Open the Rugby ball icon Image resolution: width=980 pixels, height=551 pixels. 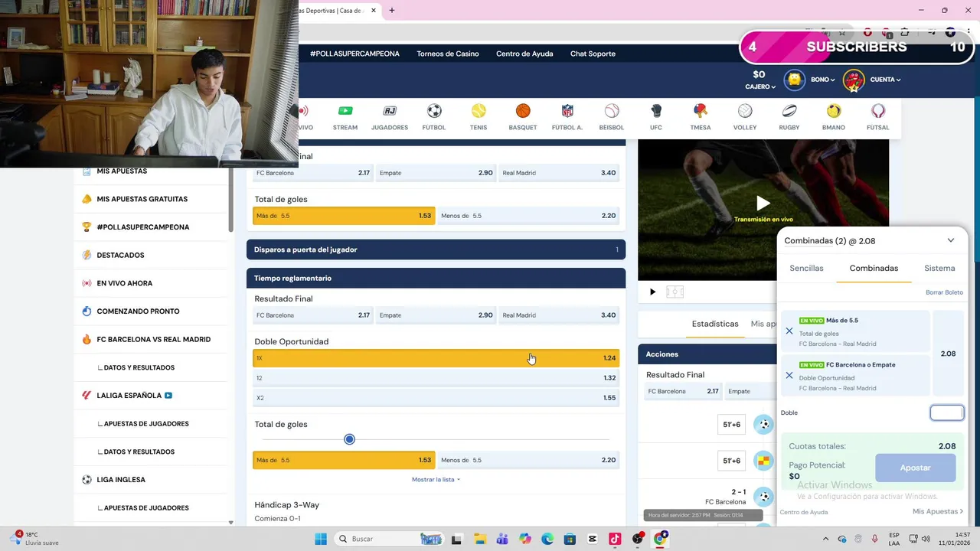789,111
